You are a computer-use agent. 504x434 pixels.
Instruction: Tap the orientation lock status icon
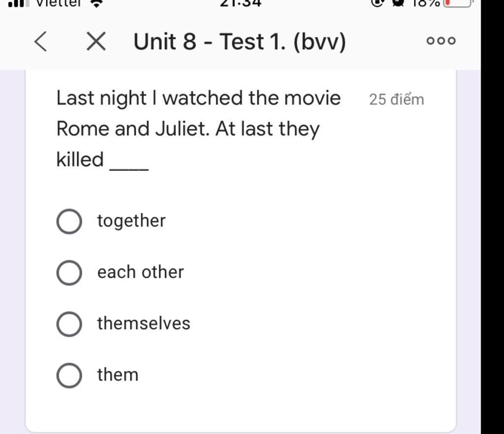tap(378, 2)
